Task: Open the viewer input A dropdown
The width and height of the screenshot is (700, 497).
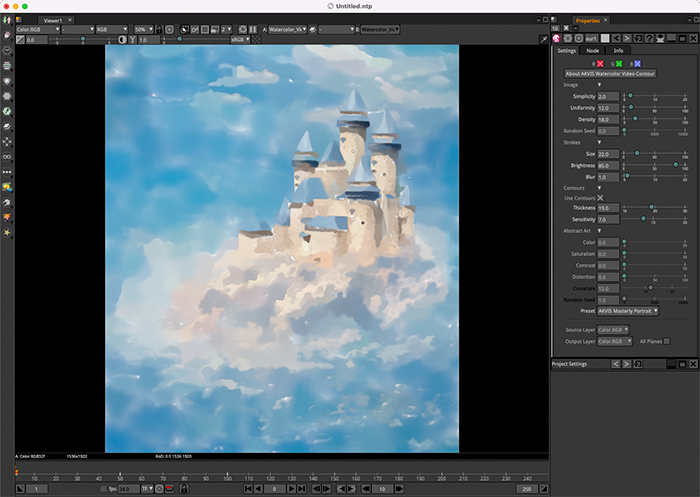Action: click(x=288, y=29)
